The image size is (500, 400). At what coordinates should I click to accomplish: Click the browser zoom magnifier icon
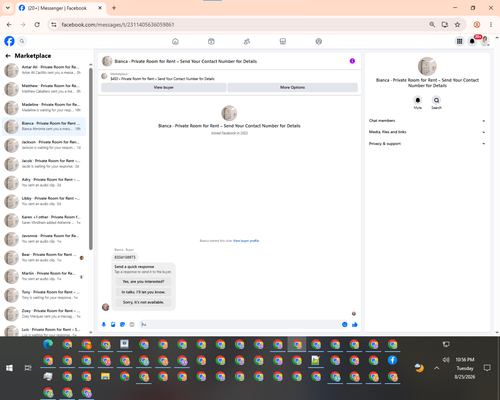432,24
